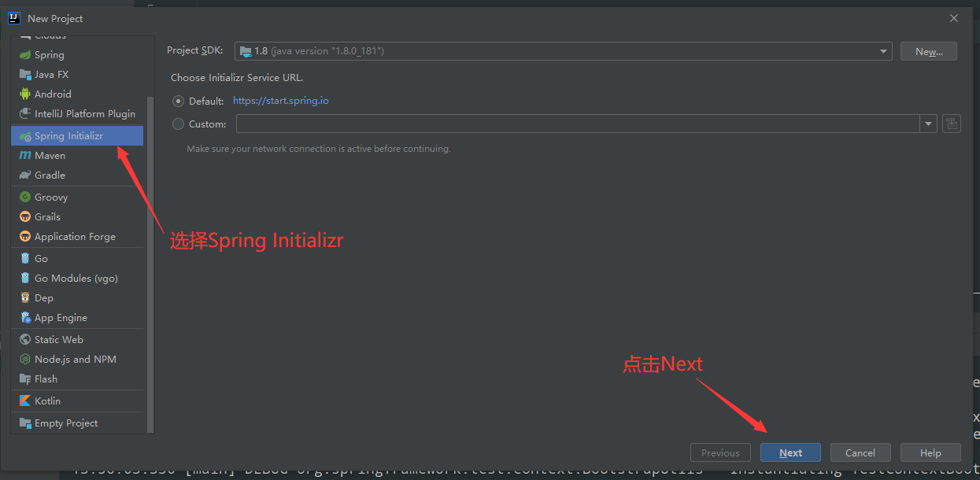Screen dimensions: 980x480
Task: Select Static Web in the sidebar
Action: [x=56, y=339]
